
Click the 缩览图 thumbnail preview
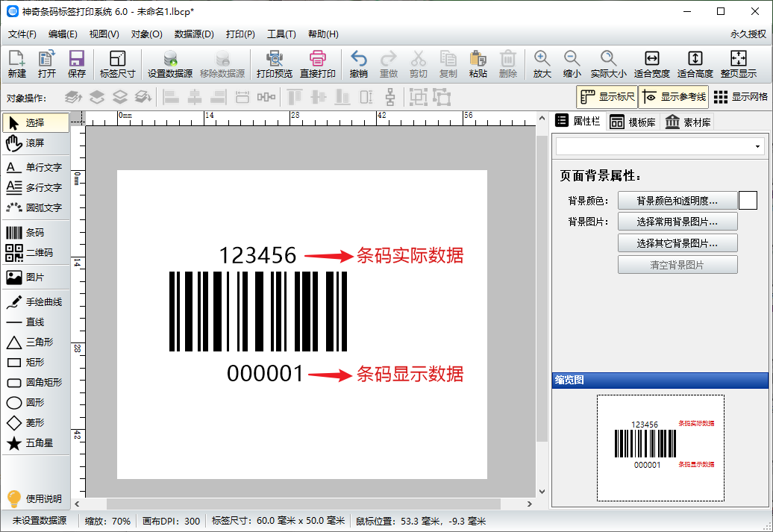[660, 448]
